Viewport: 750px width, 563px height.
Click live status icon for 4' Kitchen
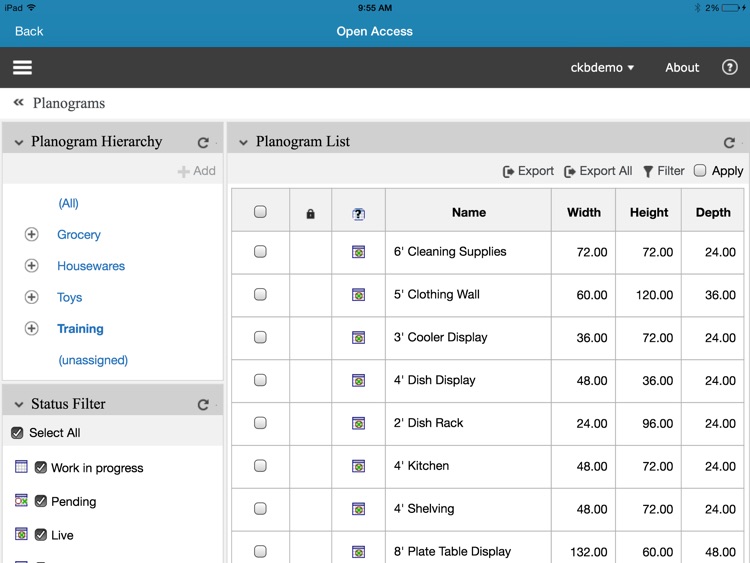(x=358, y=466)
